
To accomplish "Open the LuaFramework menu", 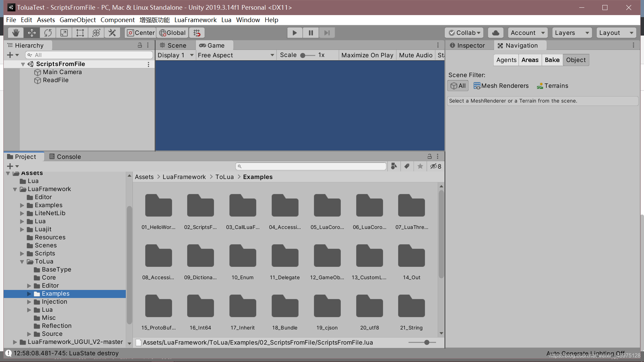I will pos(195,20).
